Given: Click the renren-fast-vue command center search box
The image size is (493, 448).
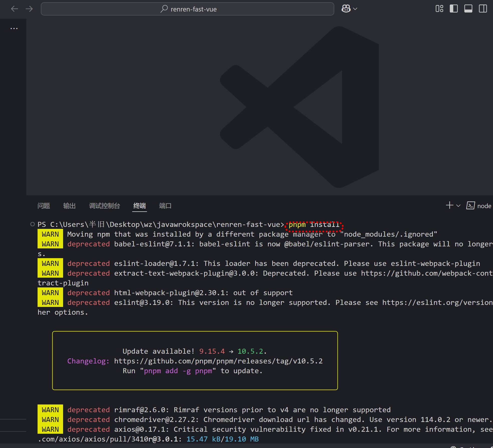Looking at the screenshot, I should 187,9.
